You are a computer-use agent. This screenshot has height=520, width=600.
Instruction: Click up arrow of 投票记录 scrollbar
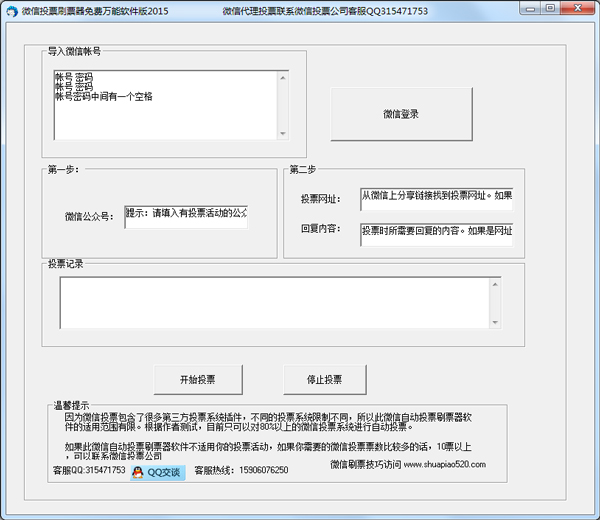tap(495, 284)
